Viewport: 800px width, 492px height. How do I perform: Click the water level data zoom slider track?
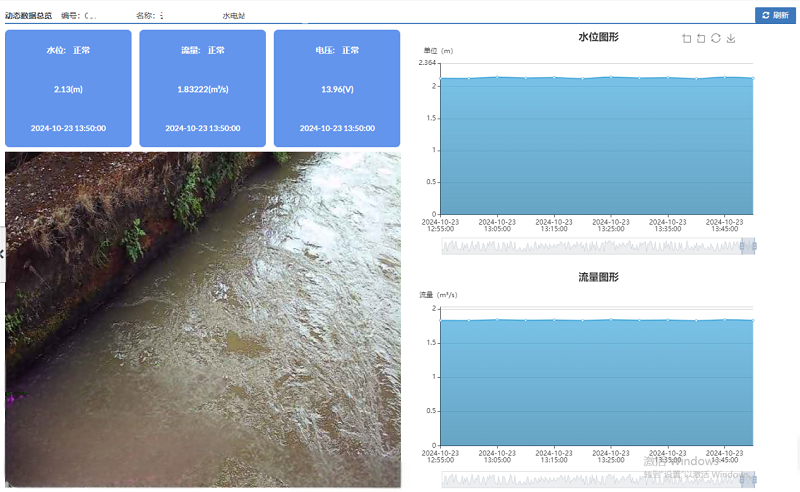coord(590,246)
